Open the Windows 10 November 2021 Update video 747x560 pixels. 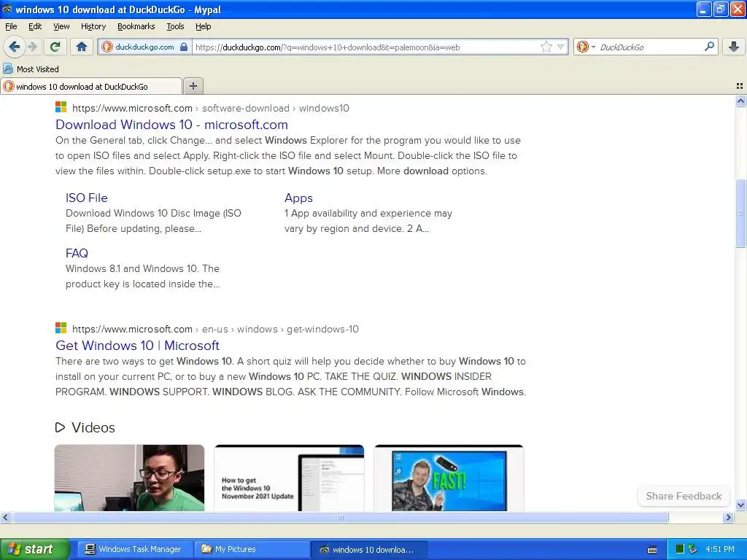[x=289, y=478]
